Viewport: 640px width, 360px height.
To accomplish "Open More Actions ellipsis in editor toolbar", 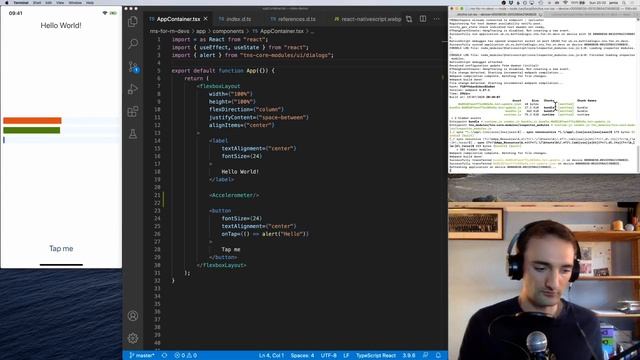I will (x=437, y=19).
